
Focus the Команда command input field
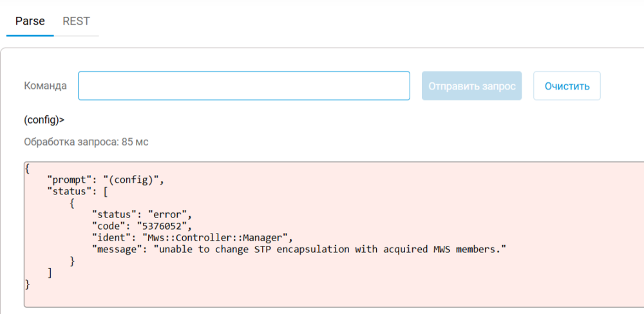coord(243,86)
